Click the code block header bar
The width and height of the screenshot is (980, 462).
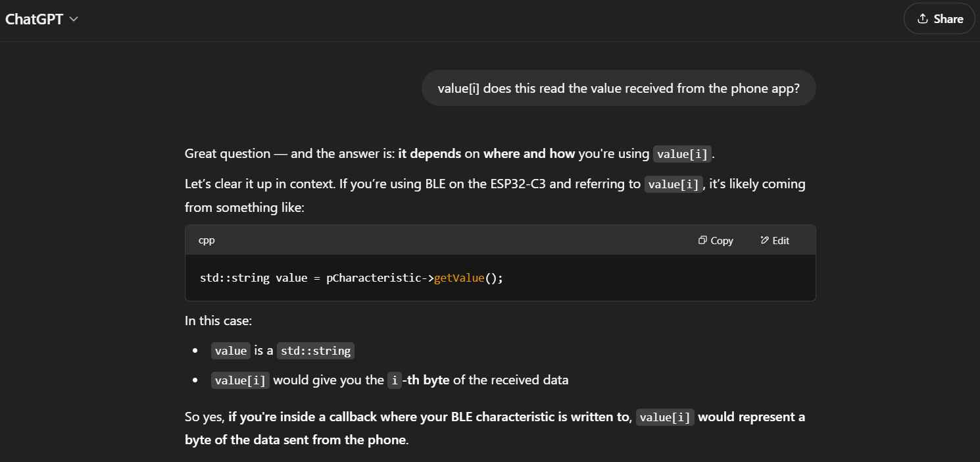[x=501, y=240]
